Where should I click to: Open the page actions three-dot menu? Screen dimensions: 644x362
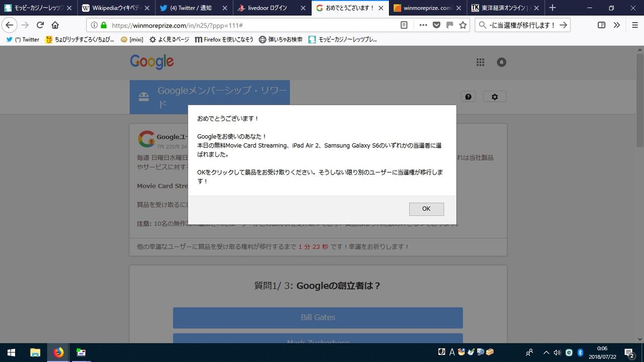point(423,25)
